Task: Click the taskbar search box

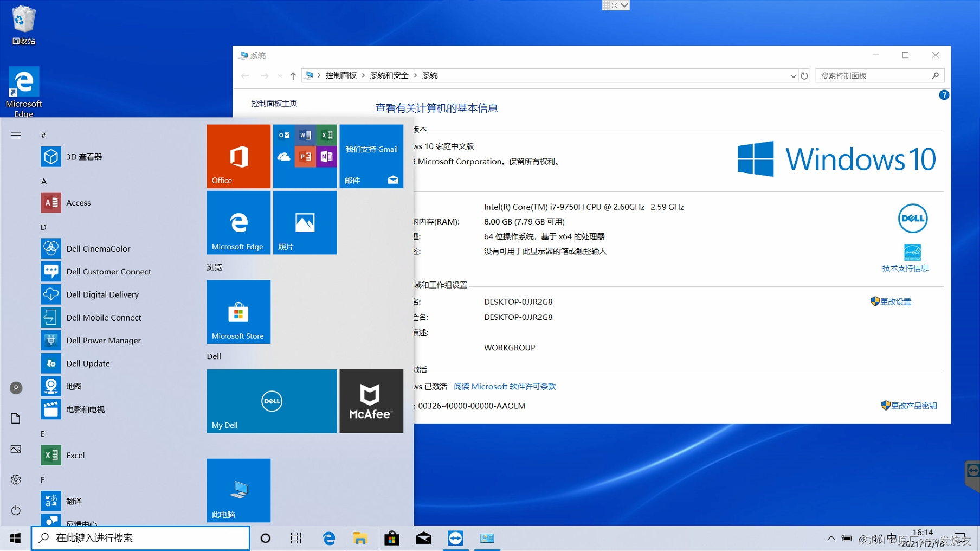Action: point(140,538)
